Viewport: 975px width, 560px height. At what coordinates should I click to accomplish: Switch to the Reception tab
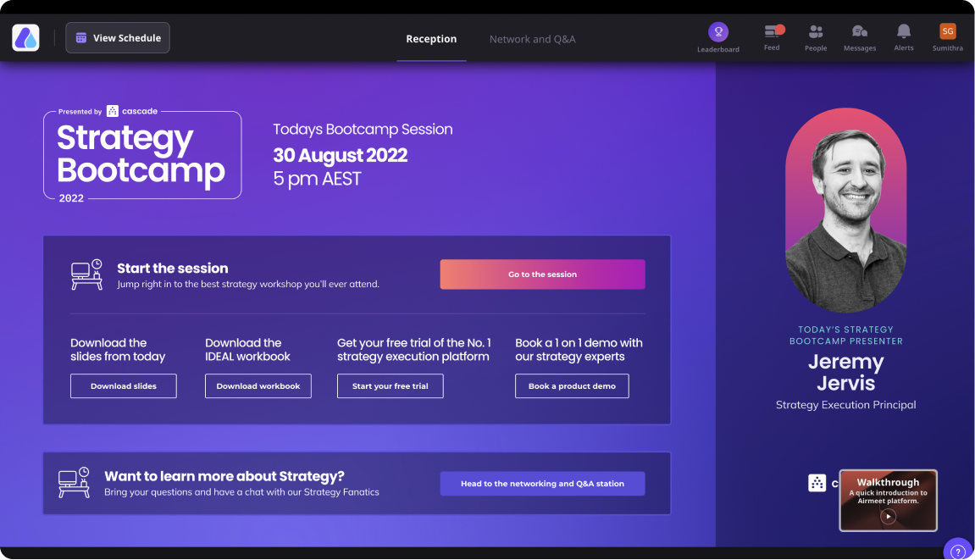(431, 39)
